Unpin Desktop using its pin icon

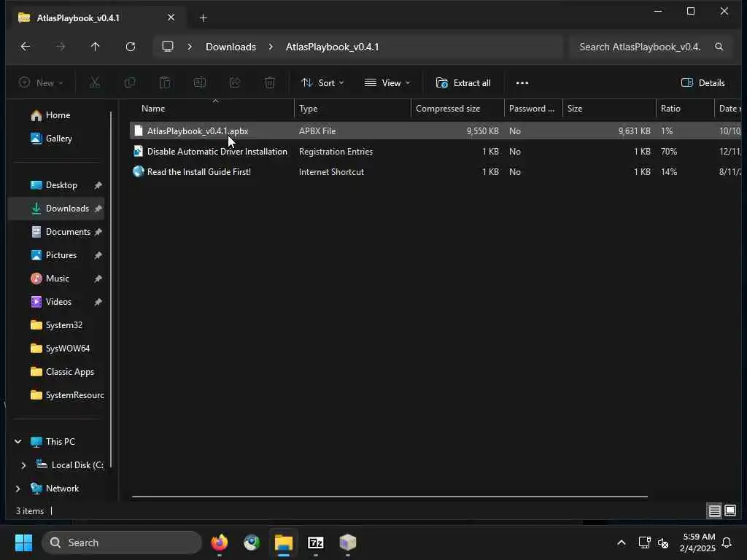pos(98,185)
